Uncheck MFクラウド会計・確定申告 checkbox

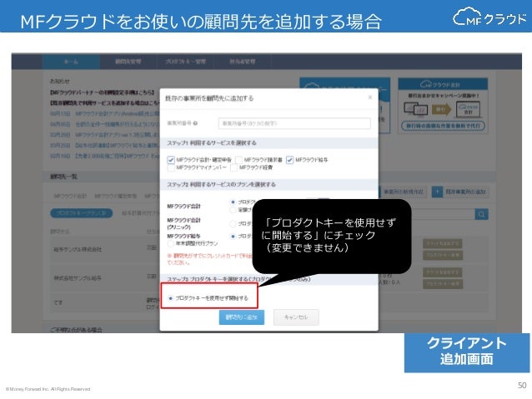pos(171,160)
